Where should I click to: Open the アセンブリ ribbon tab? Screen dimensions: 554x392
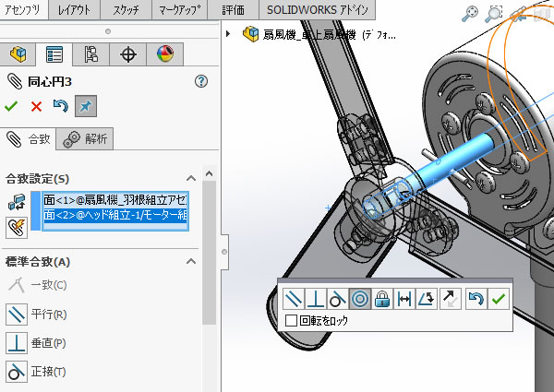click(x=23, y=10)
